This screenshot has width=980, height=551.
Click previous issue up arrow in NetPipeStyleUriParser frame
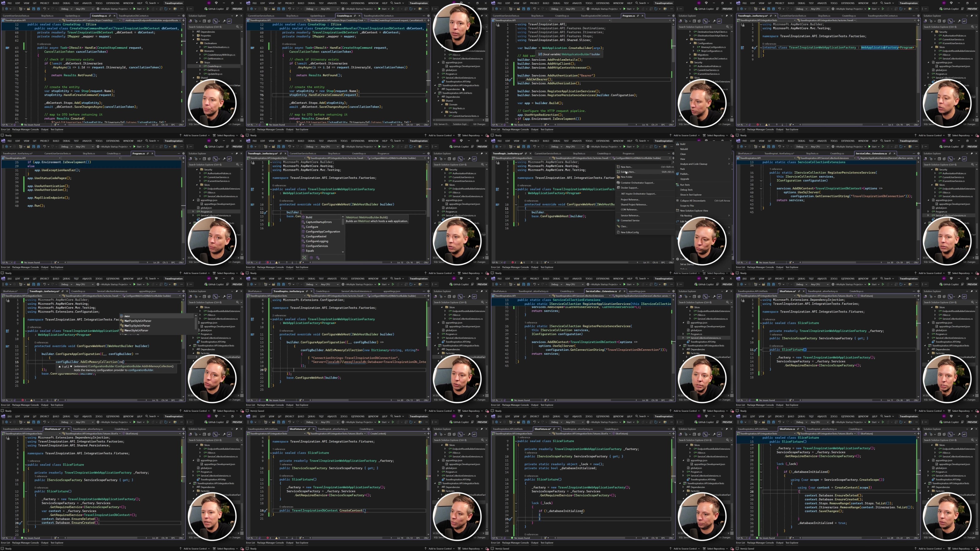tap(42, 400)
